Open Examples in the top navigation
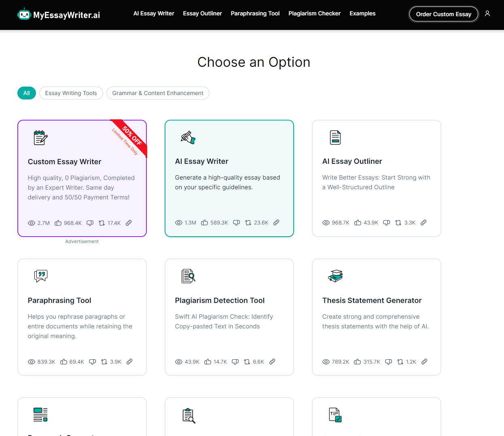Image resolution: width=504 pixels, height=436 pixels. [x=362, y=14]
